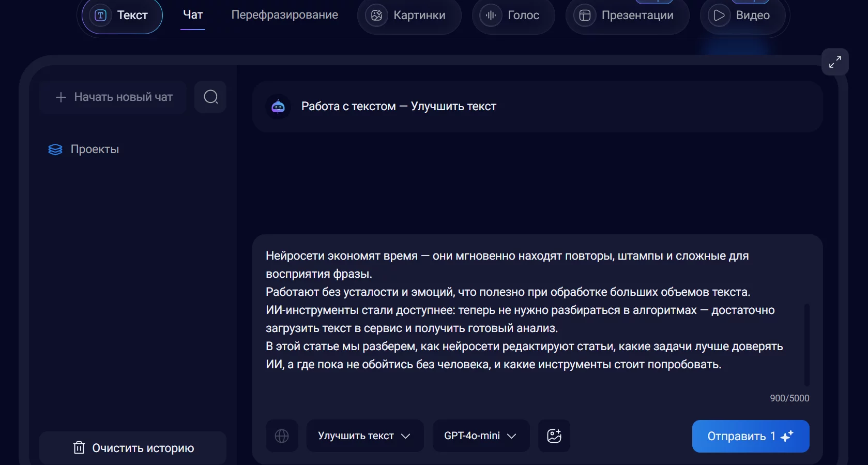This screenshot has width=868, height=465.
Task: Click the image upload icon
Action: (x=554, y=436)
